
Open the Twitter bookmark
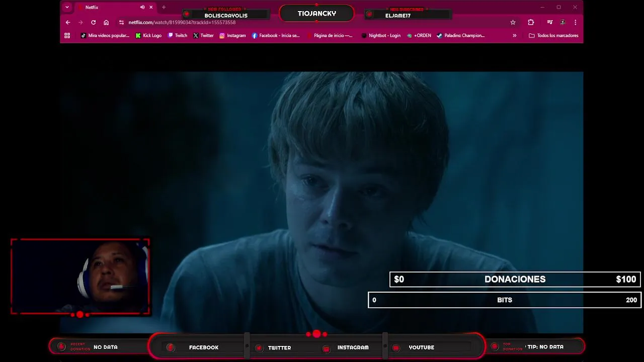203,36
